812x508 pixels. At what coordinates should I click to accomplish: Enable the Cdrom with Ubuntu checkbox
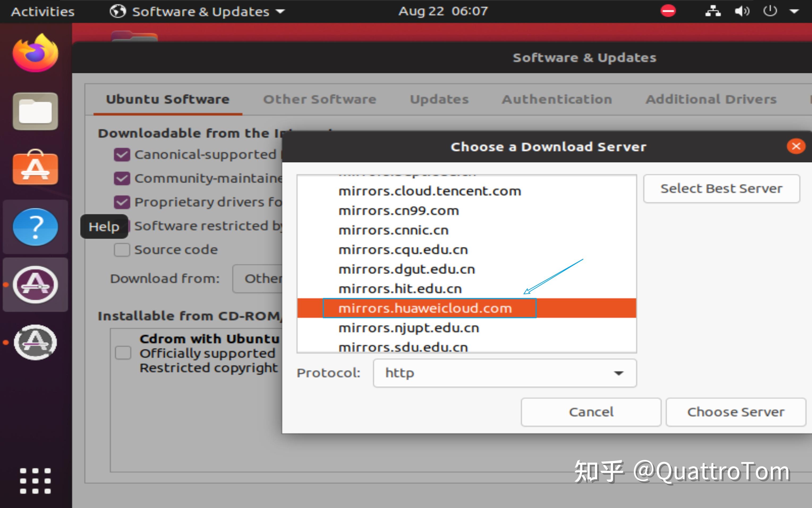coord(123,353)
